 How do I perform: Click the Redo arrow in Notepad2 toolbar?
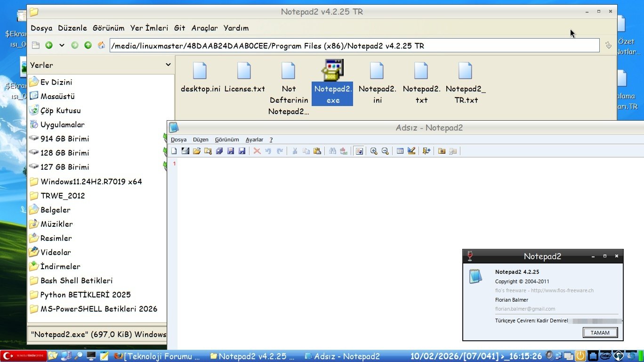[280, 151]
